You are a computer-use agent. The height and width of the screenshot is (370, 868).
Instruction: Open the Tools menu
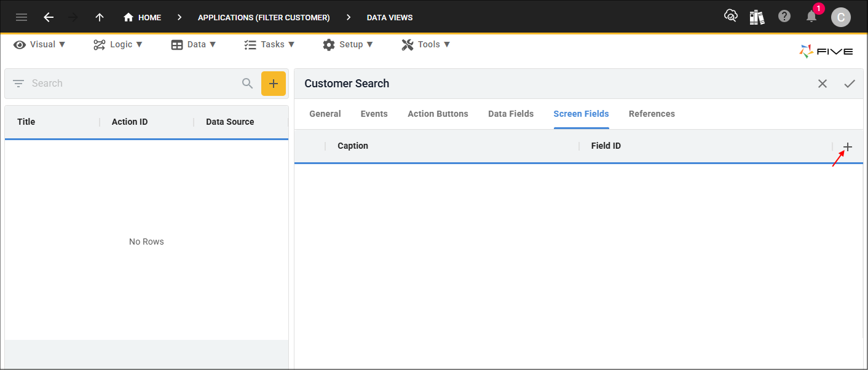click(x=426, y=44)
